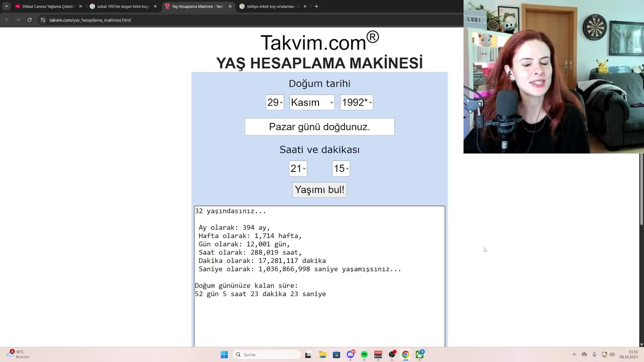The height and width of the screenshot is (362, 644).
Task: Open Microsoft Store from the taskbar
Action: 337,354
